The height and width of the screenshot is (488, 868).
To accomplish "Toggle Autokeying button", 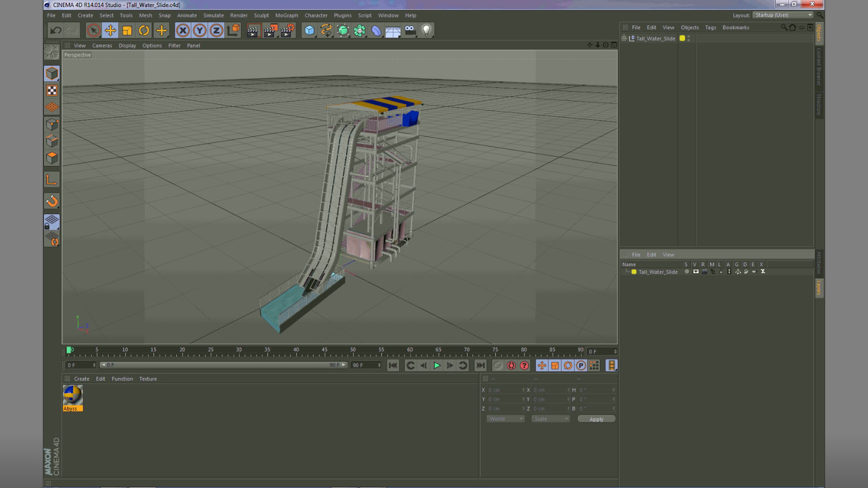I will [x=511, y=365].
